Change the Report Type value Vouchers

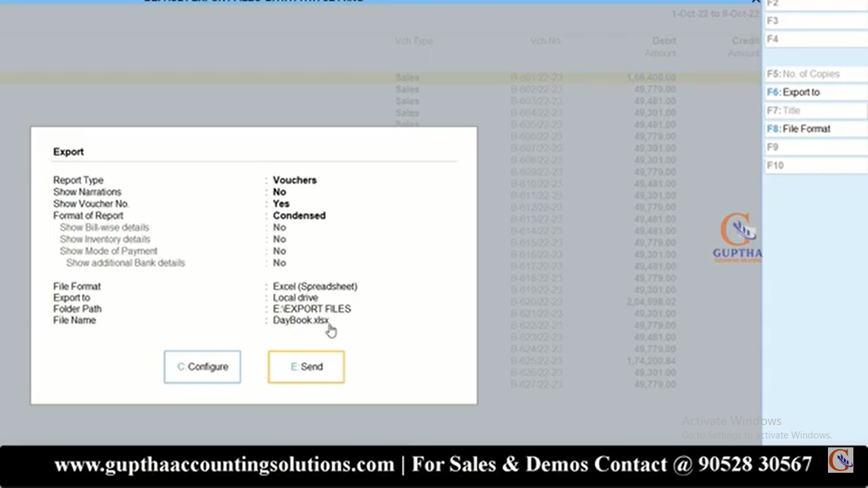coord(295,180)
